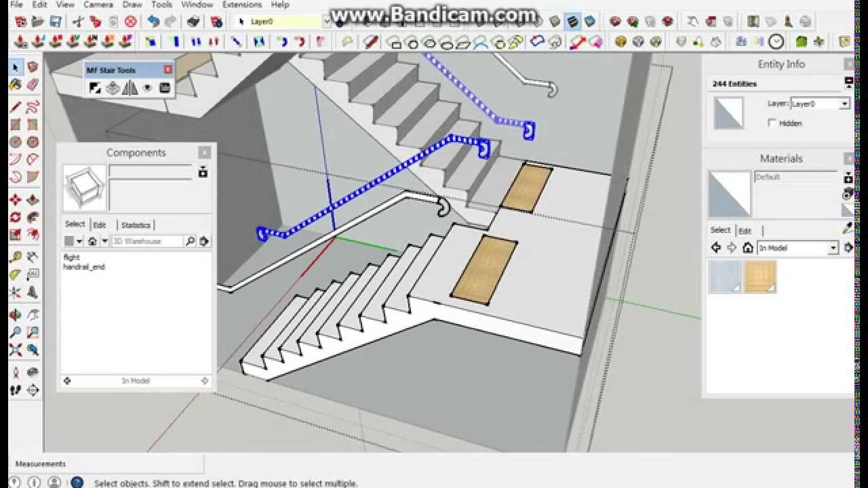Pick the Paint Bucket tool
868x488 pixels.
click(x=15, y=85)
